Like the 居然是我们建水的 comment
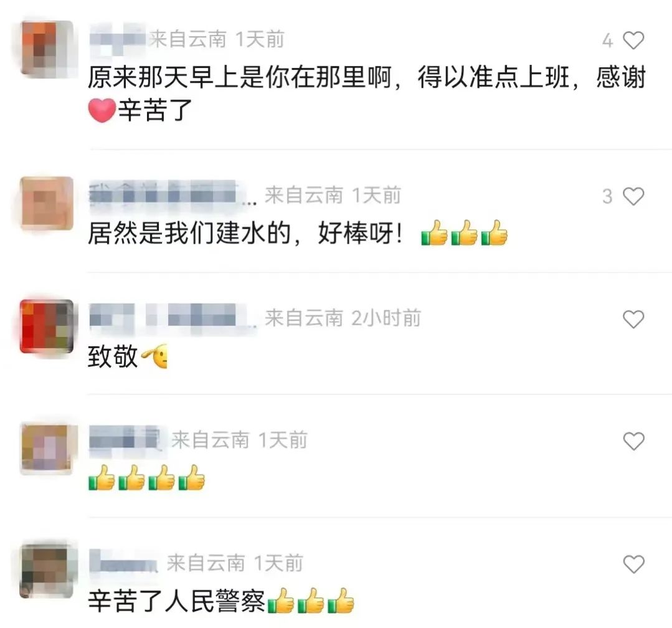This screenshot has width=672, height=628. [633, 196]
